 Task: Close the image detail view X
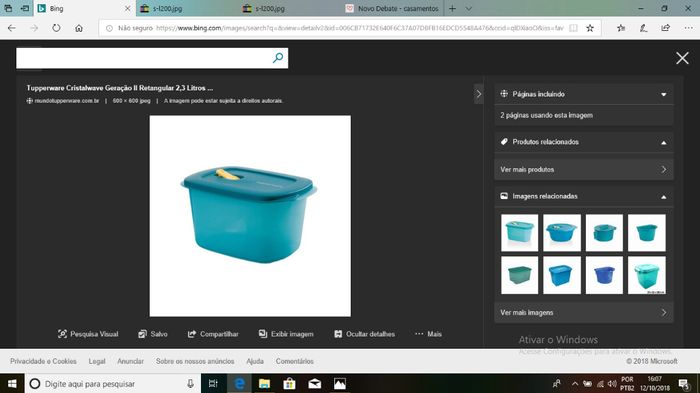click(682, 58)
